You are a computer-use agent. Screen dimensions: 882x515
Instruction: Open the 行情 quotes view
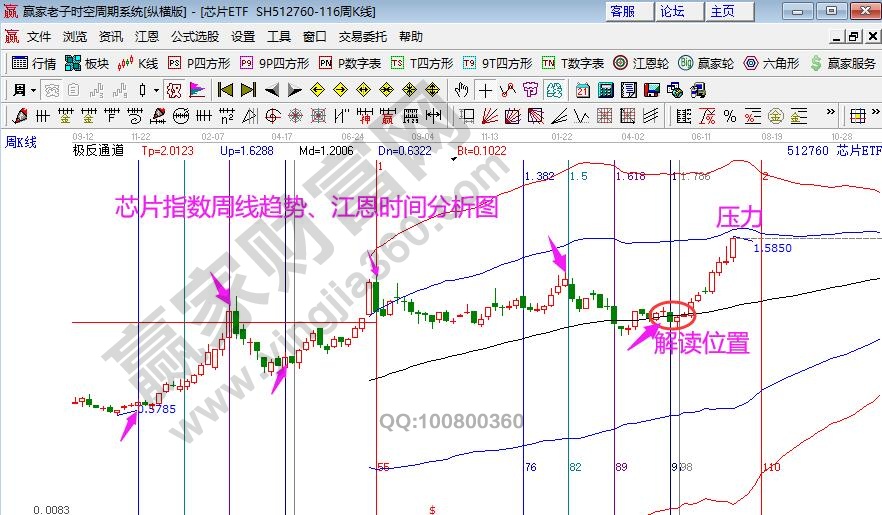[34, 63]
